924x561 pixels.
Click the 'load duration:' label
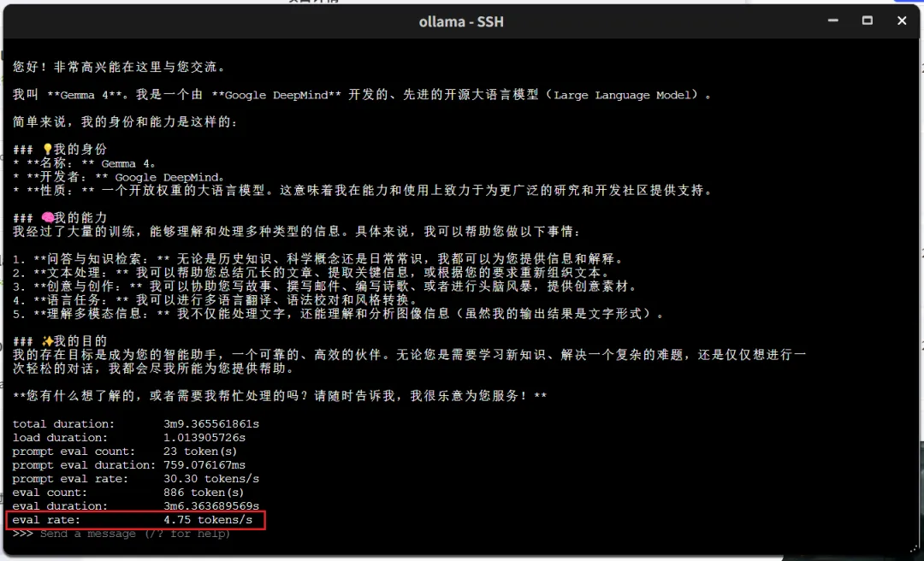click(x=60, y=438)
